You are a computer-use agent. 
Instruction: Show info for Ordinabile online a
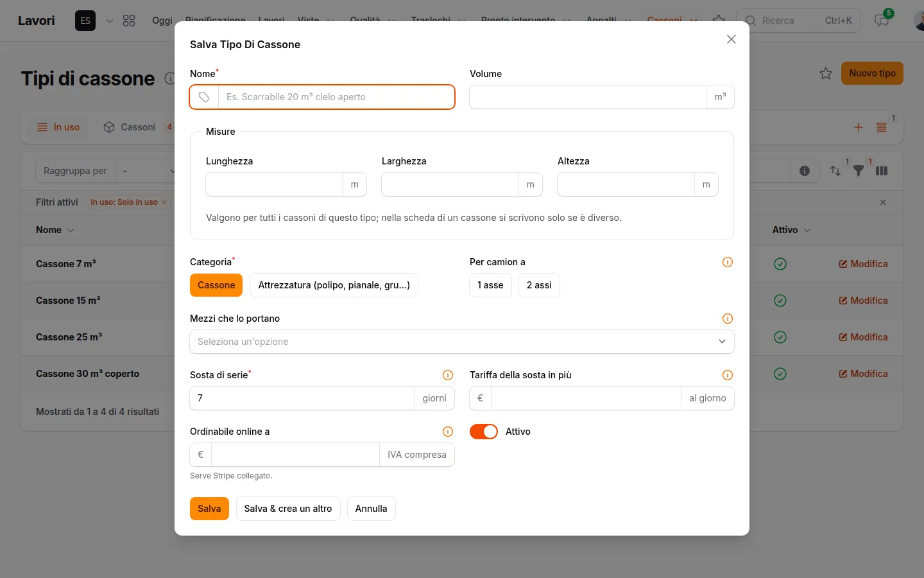pos(448,432)
